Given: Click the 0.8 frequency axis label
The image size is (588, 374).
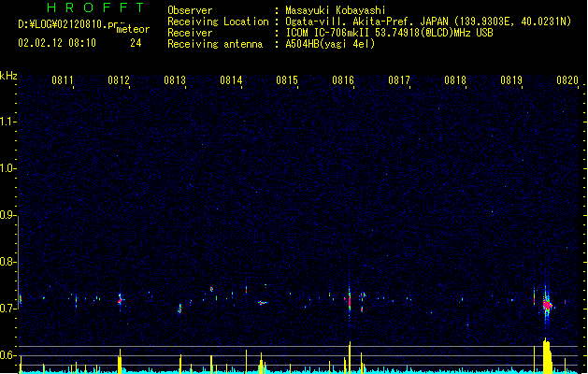Looking at the screenshot, I should 8,262.
